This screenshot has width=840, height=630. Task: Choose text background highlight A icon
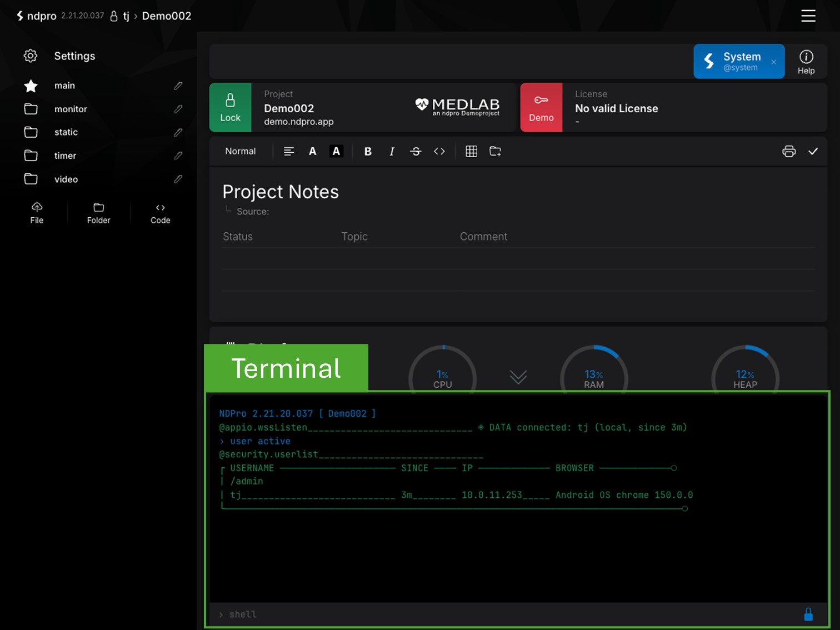[336, 151]
